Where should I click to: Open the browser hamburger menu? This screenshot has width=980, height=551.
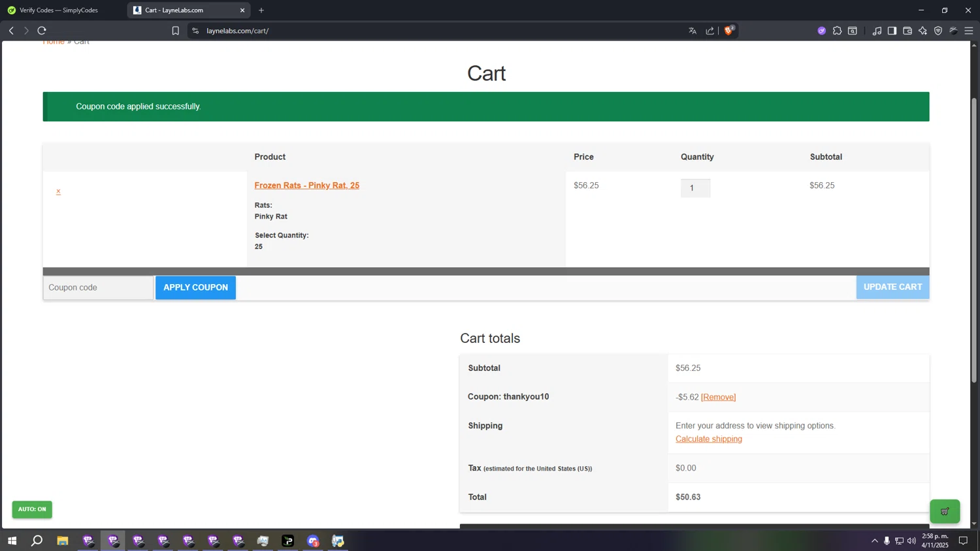click(x=969, y=31)
